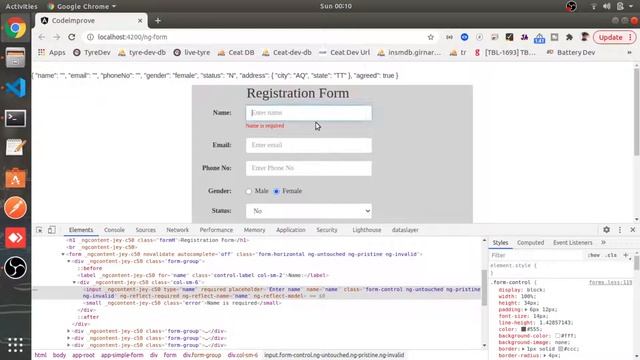The width and height of the screenshot is (640, 360).
Task: Collapse the div.col-sm-6 node
Action: tap(75, 282)
